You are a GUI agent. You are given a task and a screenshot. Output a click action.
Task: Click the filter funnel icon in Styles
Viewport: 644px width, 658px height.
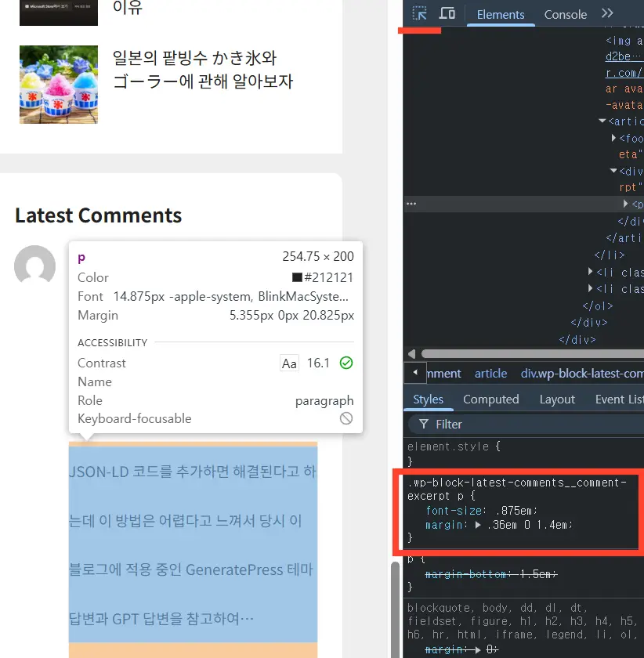coord(424,424)
